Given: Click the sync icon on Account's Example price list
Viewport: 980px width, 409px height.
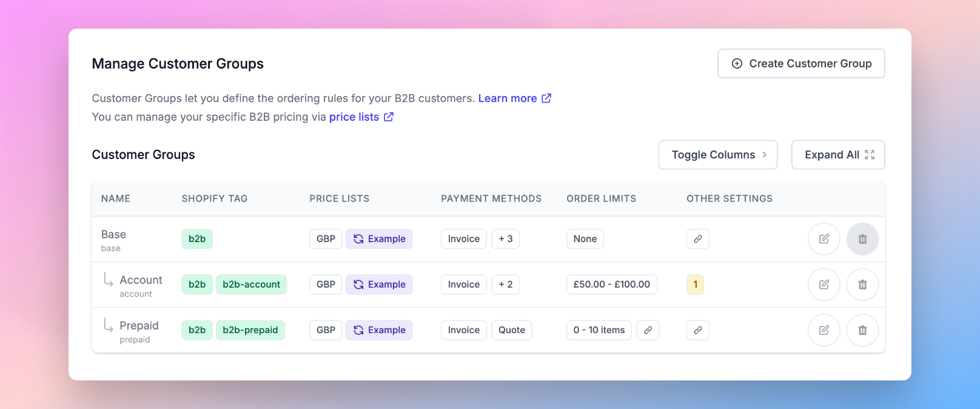Looking at the screenshot, I should pos(359,284).
